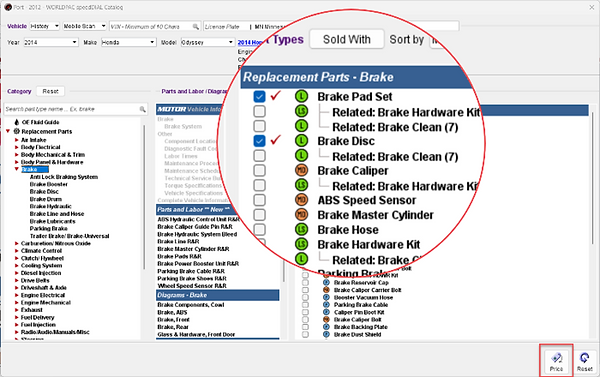Collapse the Brake category arrow
The image size is (600, 377).
(x=16, y=169)
